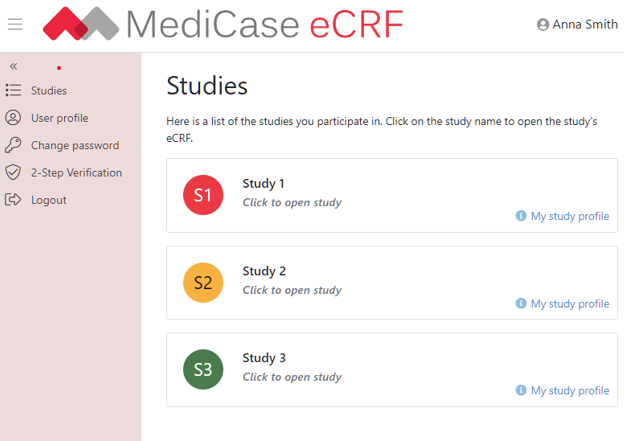624x441 pixels.
Task: Open Study 1 by its name
Action: [x=264, y=184]
